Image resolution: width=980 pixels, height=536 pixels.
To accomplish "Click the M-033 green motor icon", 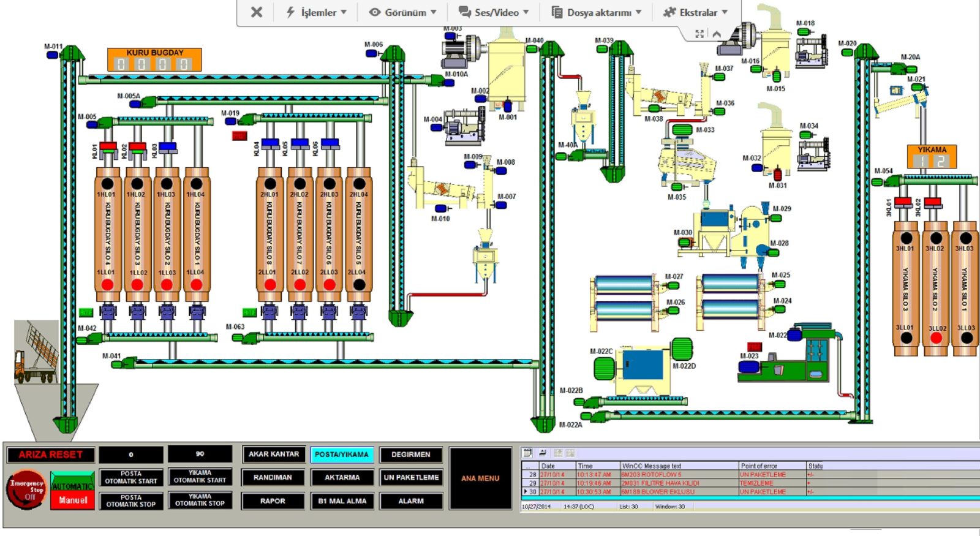I will coord(682,130).
